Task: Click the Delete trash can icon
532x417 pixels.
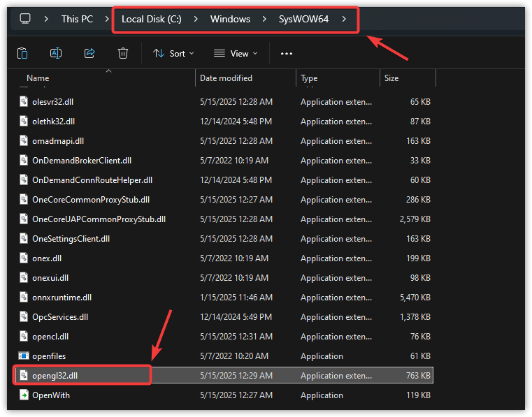Action: tap(123, 53)
